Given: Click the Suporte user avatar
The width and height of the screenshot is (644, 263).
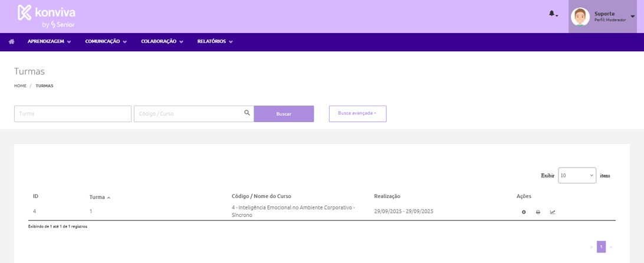Looking at the screenshot, I should (580, 17).
